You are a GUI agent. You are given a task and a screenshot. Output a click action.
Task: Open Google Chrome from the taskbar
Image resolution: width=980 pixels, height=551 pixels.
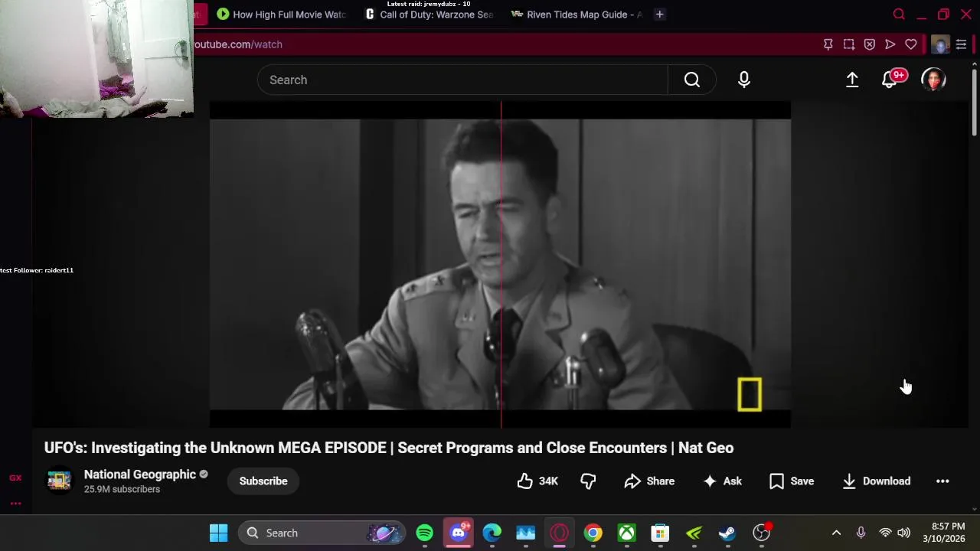[593, 533]
